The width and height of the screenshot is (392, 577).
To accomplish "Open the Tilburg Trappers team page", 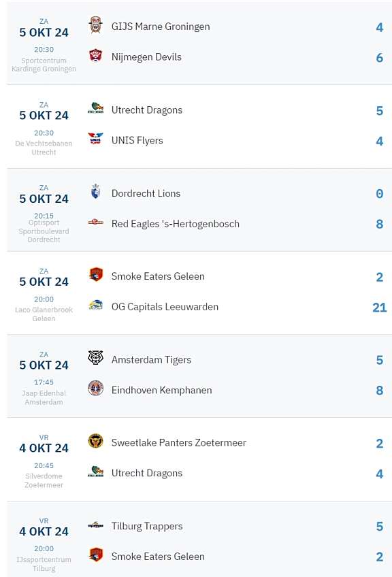I will tap(147, 526).
